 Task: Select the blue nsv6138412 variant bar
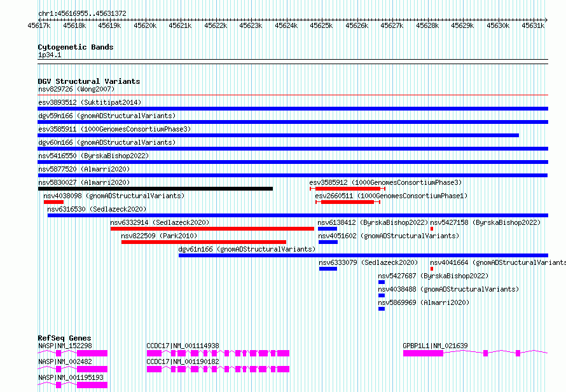(328, 229)
